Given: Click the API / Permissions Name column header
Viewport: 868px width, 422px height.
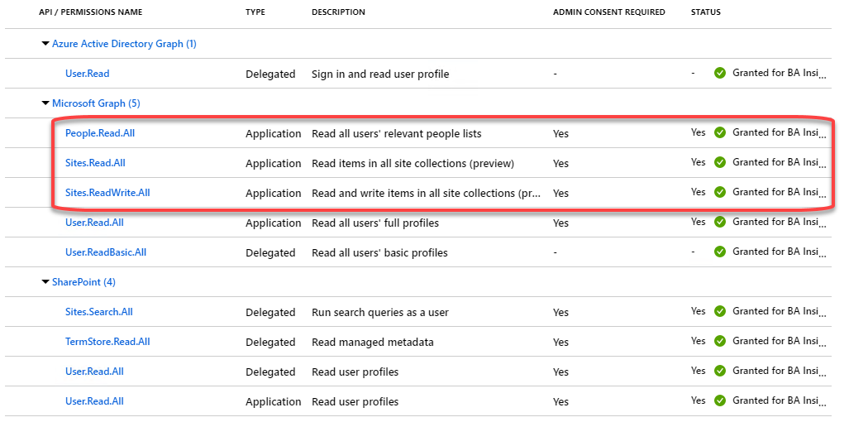Looking at the screenshot, I should [x=90, y=12].
